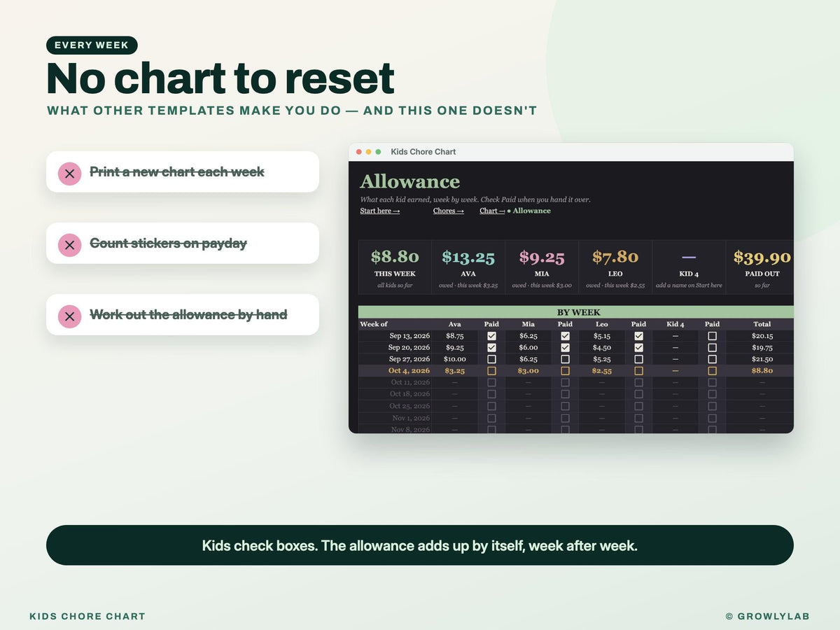Click the "Week of" column header
Image resolution: width=840 pixels, height=630 pixels.
pyautogui.click(x=374, y=324)
